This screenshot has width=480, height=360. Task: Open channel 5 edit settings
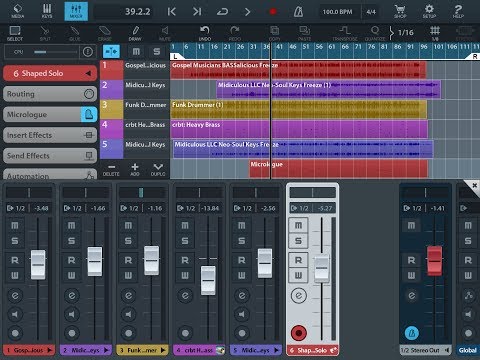pyautogui.click(x=242, y=295)
